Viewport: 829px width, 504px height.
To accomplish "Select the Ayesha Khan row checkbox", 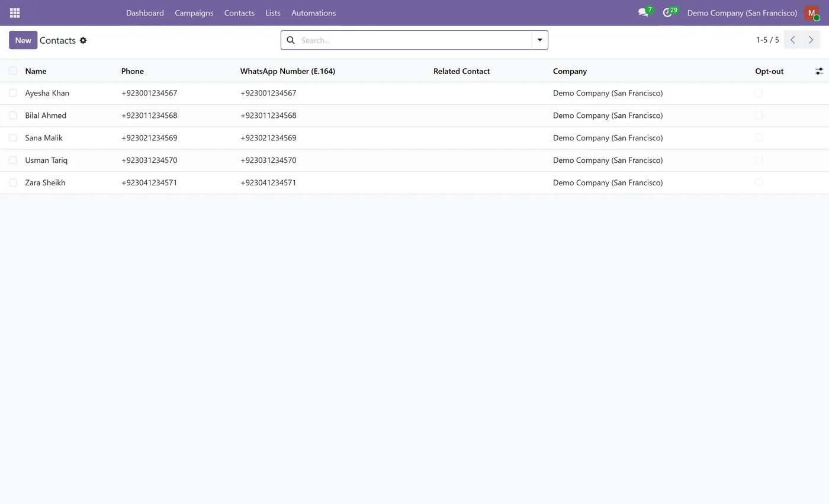I will [13, 93].
